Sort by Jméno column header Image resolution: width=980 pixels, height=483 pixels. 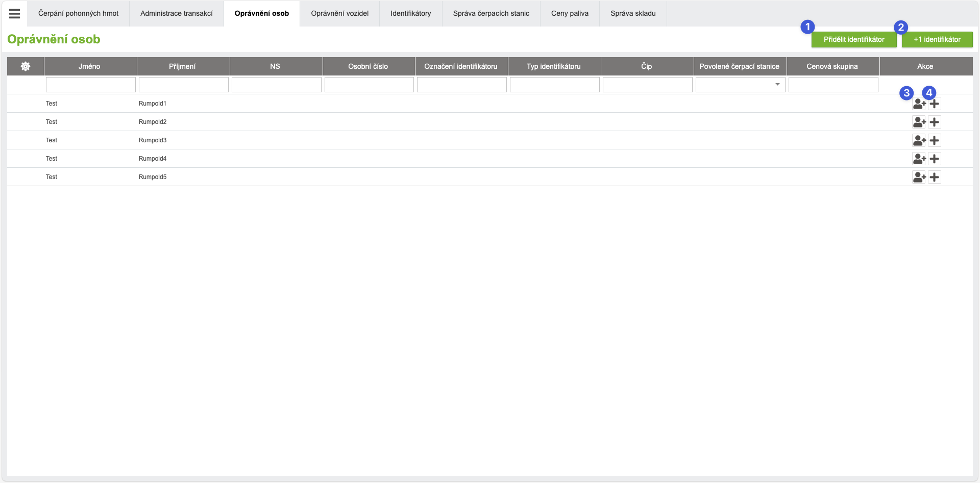[x=90, y=66]
